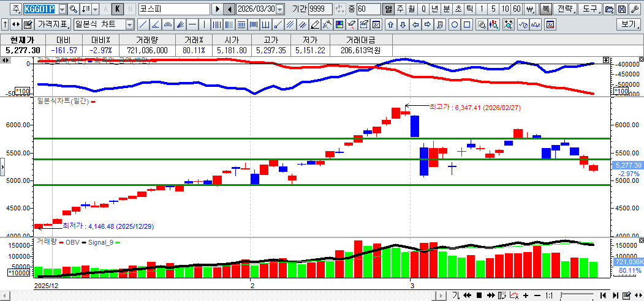644x301 pixels.
Task: Expand the 일본식 차트 chart type dropdown
Action: [129, 24]
